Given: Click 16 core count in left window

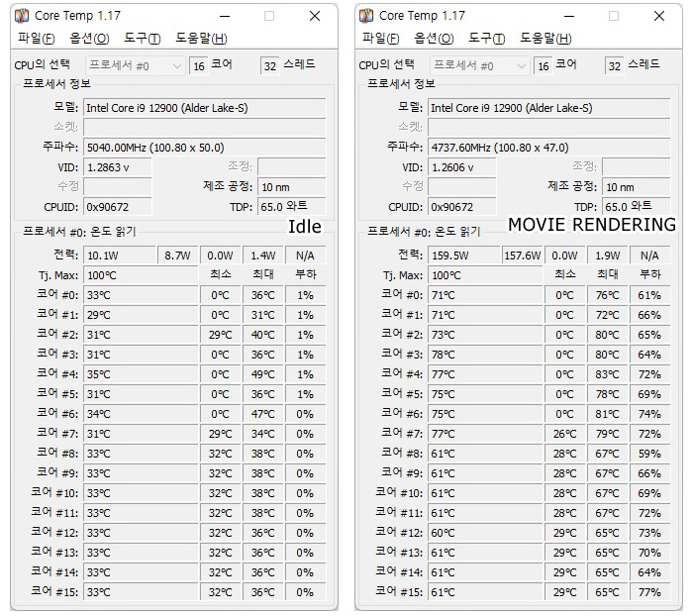Looking at the screenshot, I should (199, 66).
